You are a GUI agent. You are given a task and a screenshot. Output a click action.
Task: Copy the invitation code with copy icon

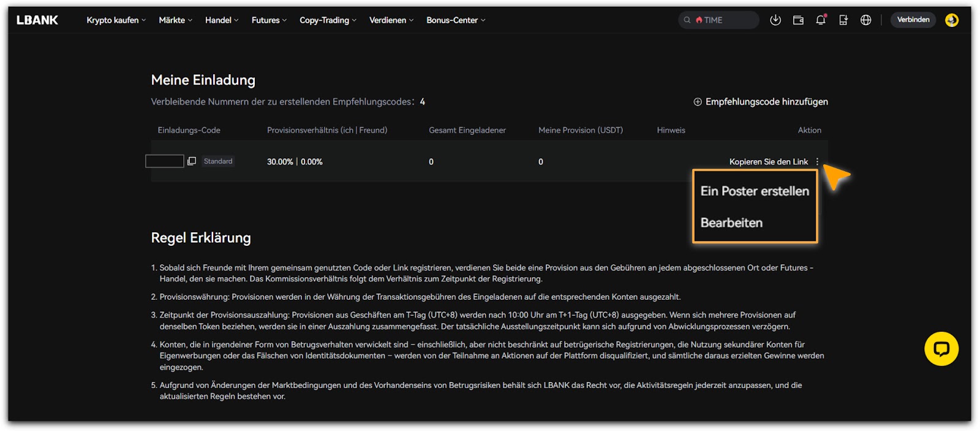(x=192, y=161)
